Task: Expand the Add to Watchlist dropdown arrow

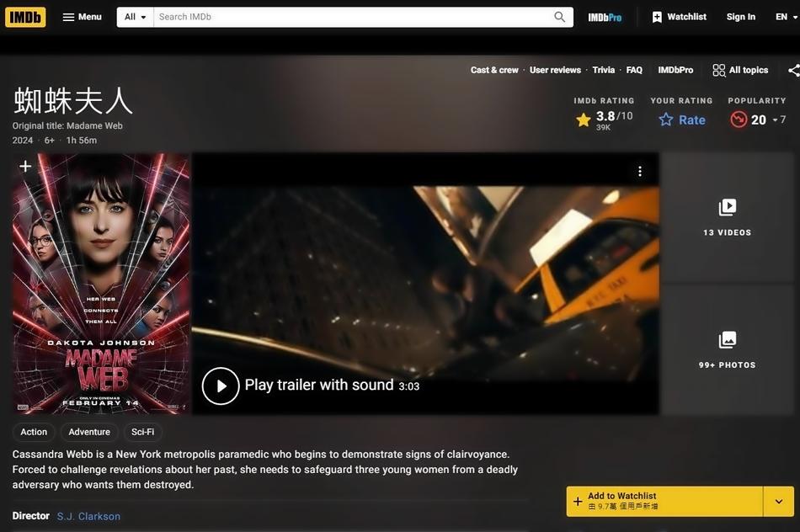Action: click(x=779, y=501)
